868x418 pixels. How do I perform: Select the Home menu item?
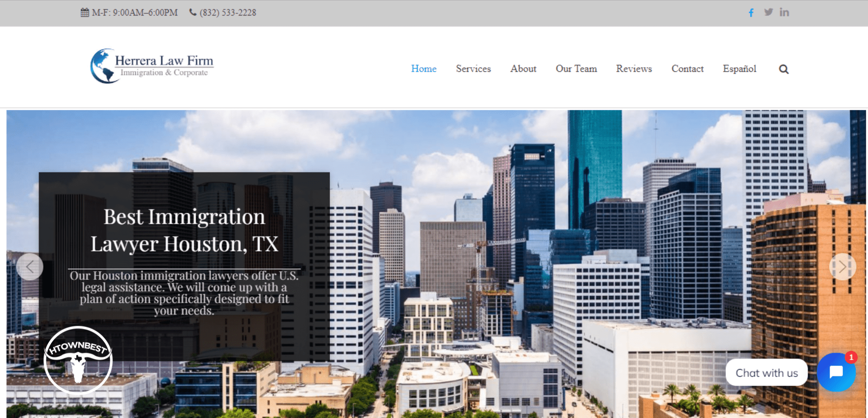[424, 69]
